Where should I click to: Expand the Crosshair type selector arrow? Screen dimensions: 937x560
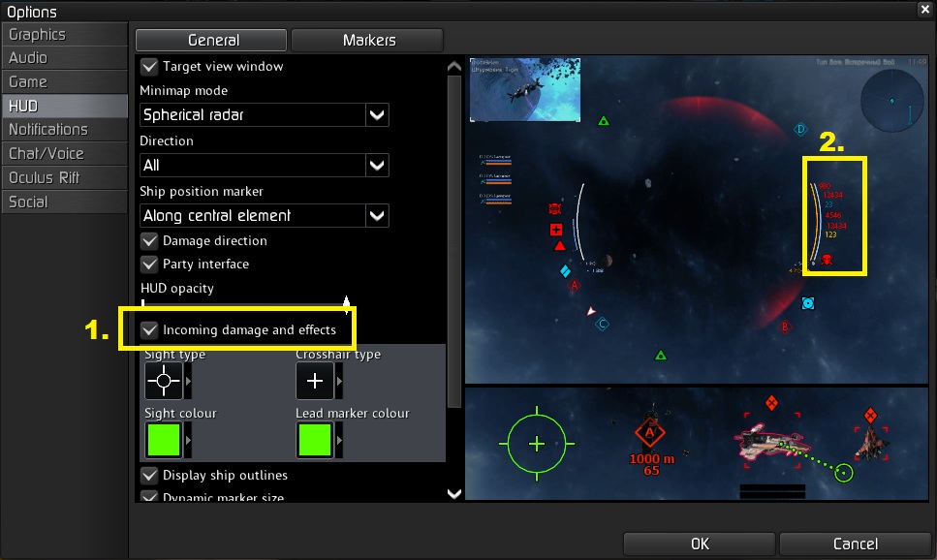pyautogui.click(x=339, y=381)
